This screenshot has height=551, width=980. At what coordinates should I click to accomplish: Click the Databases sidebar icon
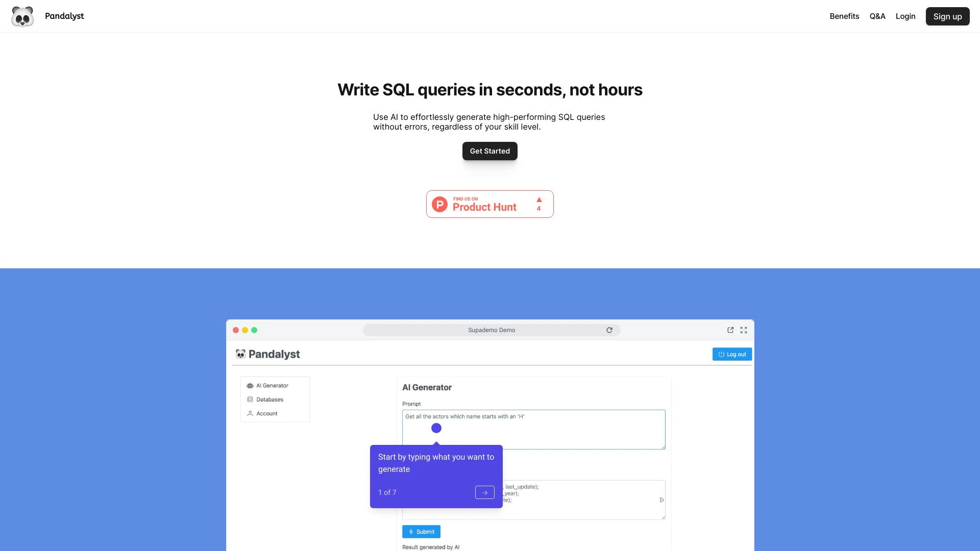(x=251, y=399)
